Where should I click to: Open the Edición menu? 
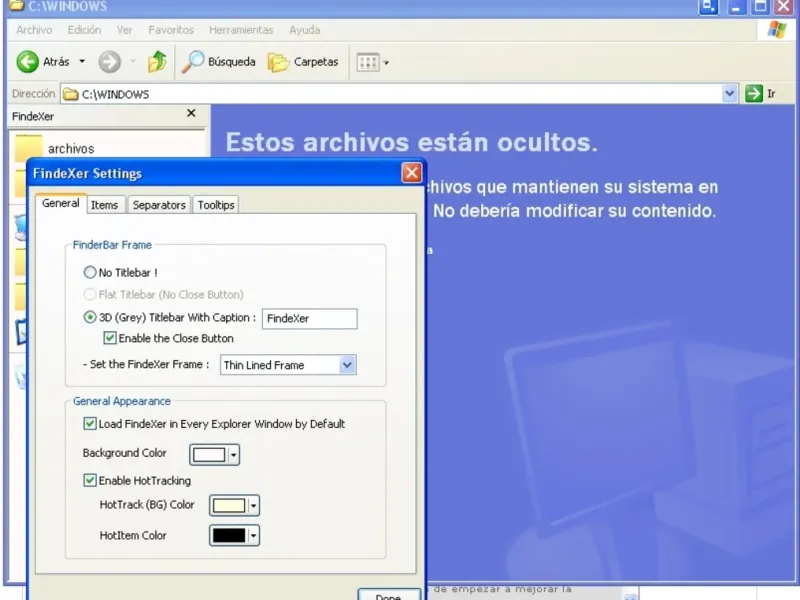pos(84,30)
